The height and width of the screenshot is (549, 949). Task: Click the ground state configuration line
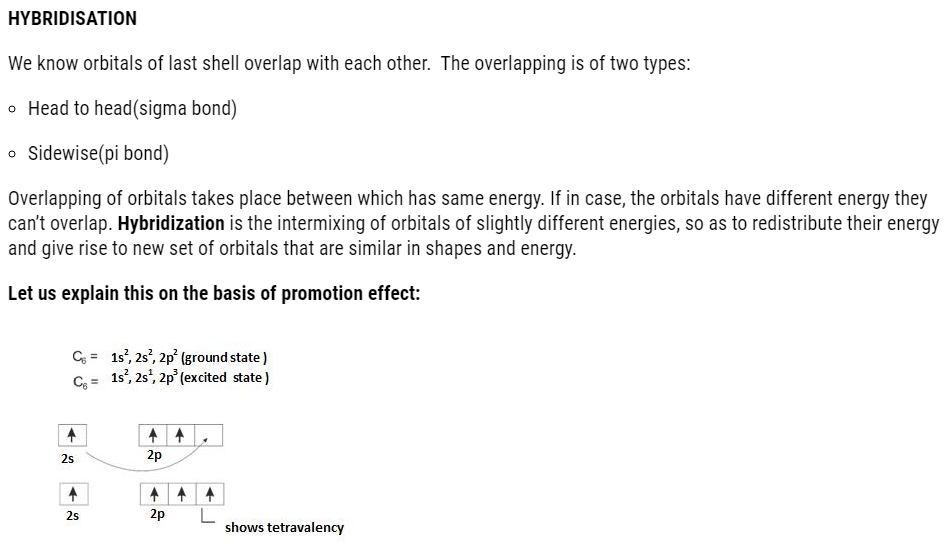pyautogui.click(x=170, y=357)
